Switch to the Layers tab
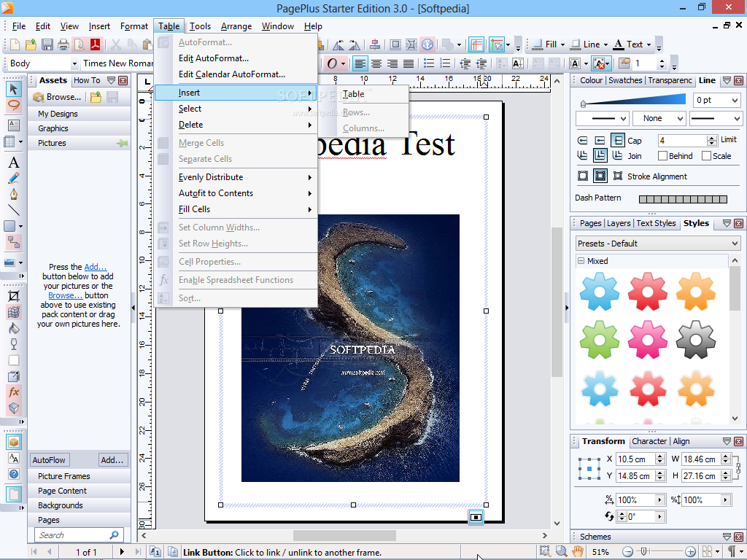This screenshot has height=560, width=747. pyautogui.click(x=619, y=223)
